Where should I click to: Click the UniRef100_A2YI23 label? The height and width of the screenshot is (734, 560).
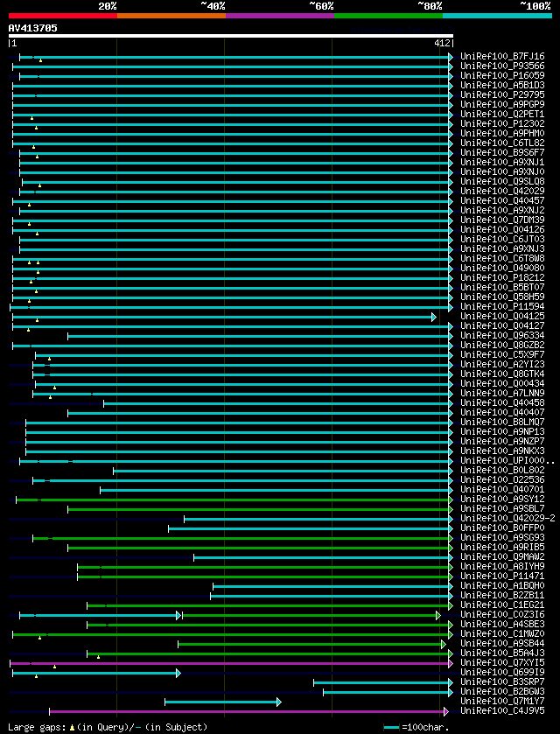pyautogui.click(x=502, y=365)
